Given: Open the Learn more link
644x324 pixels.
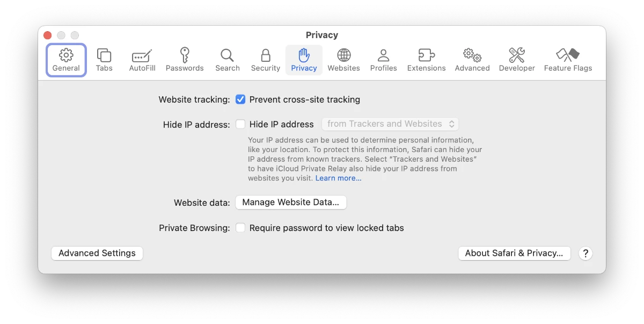Looking at the screenshot, I should click(338, 178).
